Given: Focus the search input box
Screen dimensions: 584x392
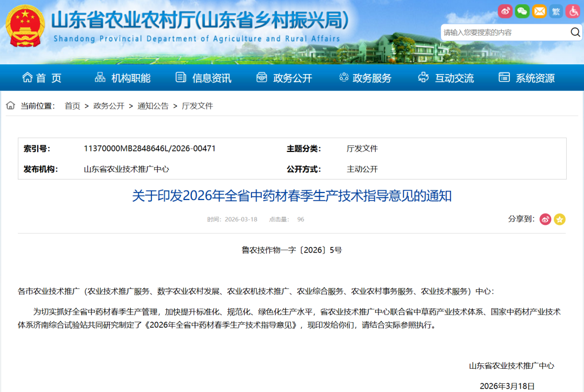Looking at the screenshot, I should click(x=506, y=32).
